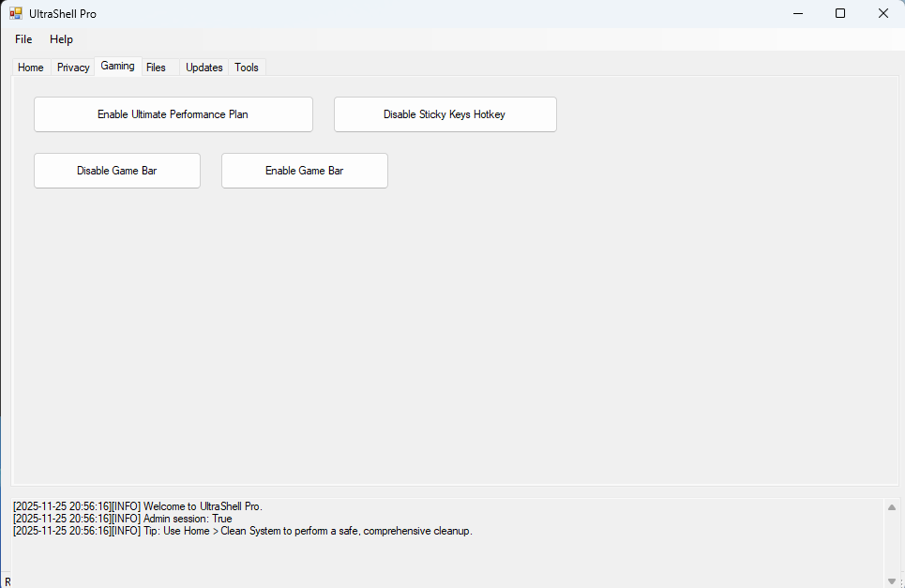The height and width of the screenshot is (588, 905).
Task: Click the log scrollbar up arrow
Action: (892, 507)
